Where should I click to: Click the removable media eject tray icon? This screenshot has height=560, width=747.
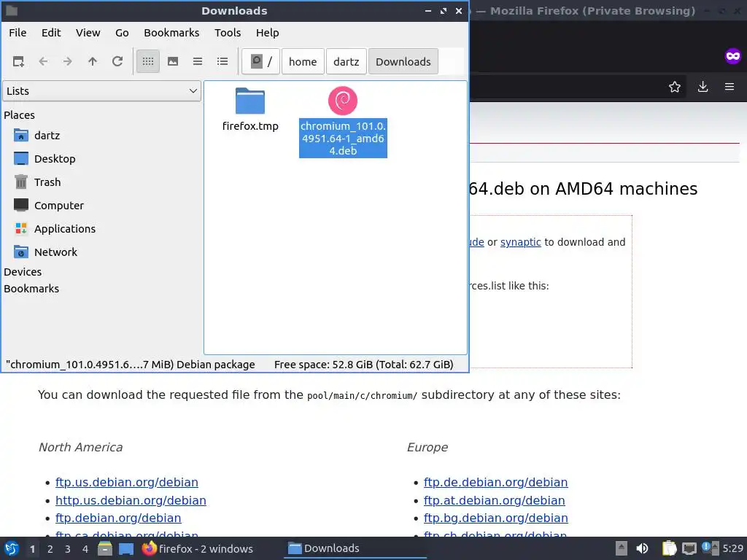[x=622, y=548]
